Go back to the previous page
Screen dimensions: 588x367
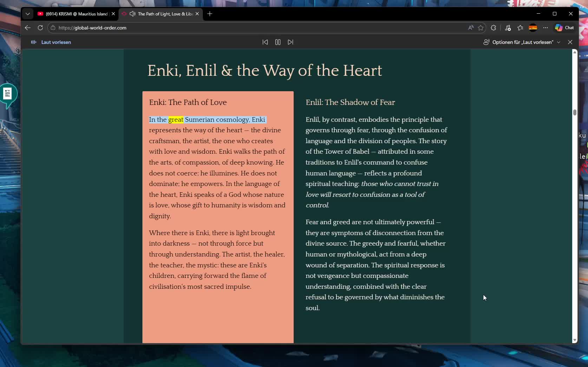coord(28,28)
